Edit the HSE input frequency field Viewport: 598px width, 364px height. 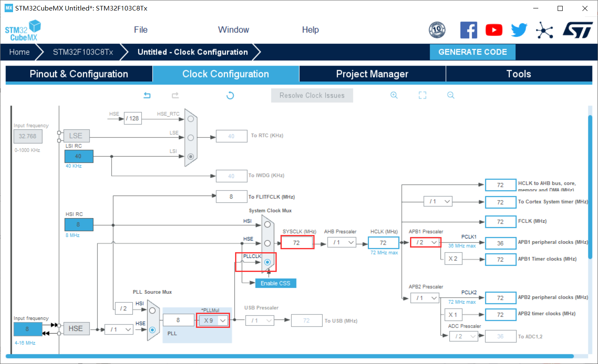click(28, 329)
